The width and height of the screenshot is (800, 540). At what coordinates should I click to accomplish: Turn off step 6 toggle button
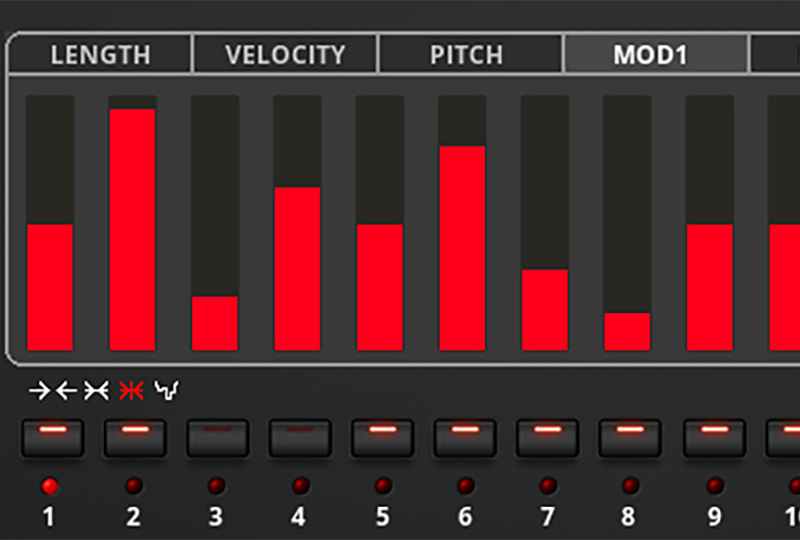point(465,438)
